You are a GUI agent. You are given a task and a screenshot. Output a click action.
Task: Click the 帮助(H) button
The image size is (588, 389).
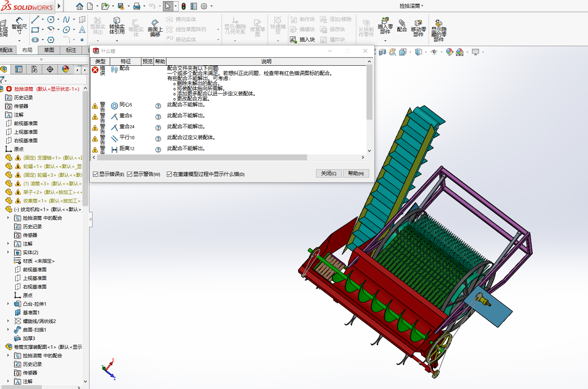click(356, 173)
